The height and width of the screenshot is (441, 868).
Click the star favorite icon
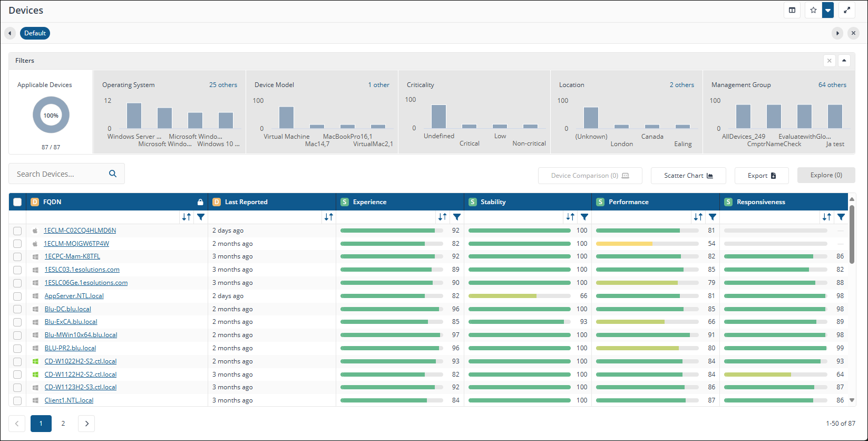tap(813, 10)
